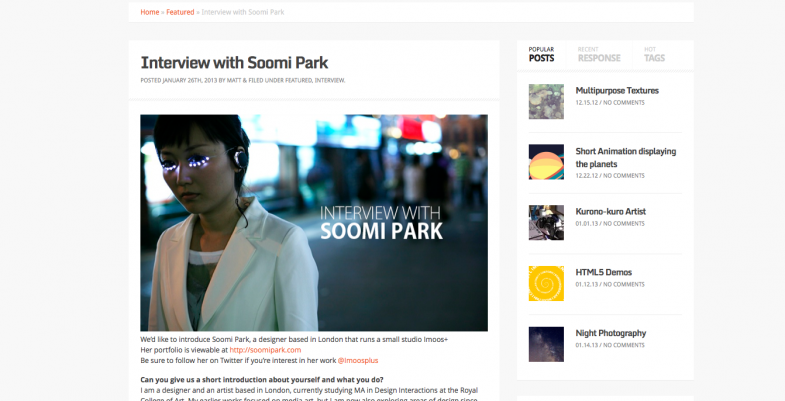Visit the soomipark.com portfolio link

click(265, 350)
